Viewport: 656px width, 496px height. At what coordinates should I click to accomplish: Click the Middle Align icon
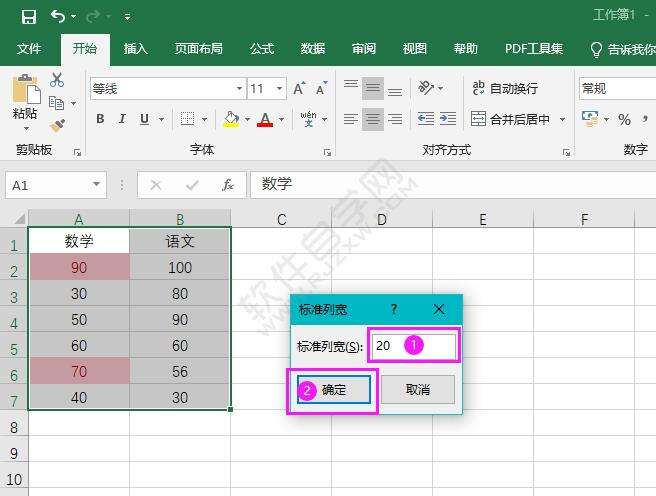click(x=373, y=88)
